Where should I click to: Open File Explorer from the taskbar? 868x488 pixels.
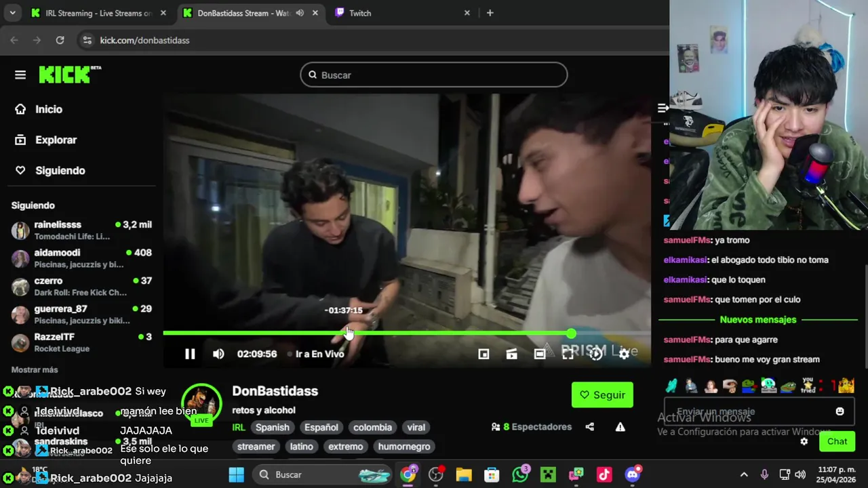[x=464, y=474]
